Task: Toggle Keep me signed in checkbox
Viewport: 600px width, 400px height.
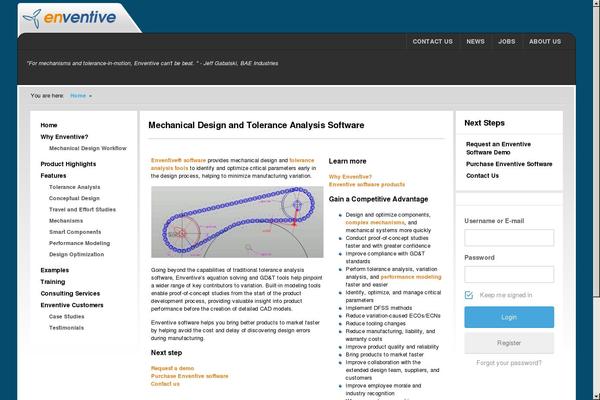Action: [469, 295]
